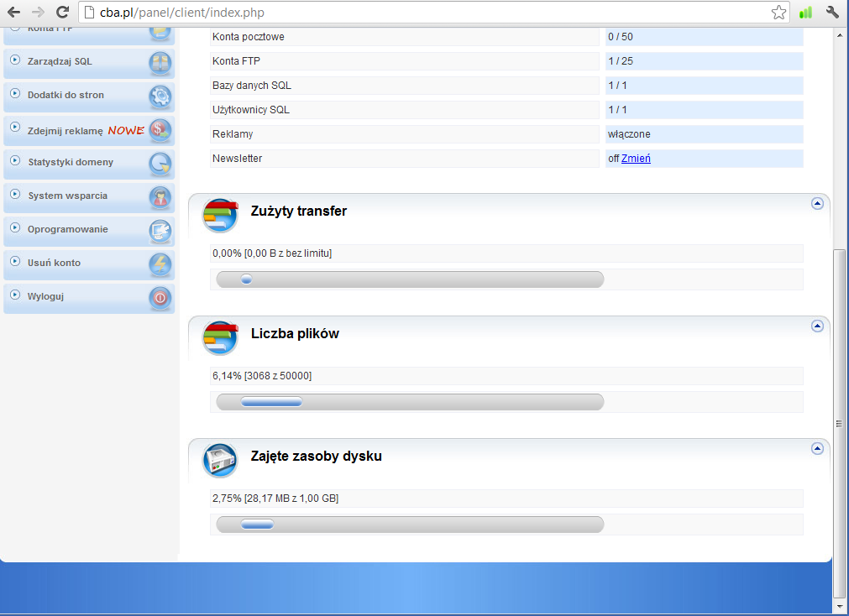Open the green signal bars extension icon
The width and height of the screenshot is (849, 616).
coord(805,12)
